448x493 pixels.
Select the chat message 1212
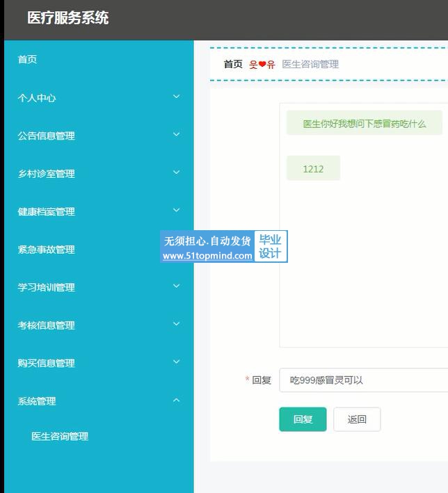(313, 169)
